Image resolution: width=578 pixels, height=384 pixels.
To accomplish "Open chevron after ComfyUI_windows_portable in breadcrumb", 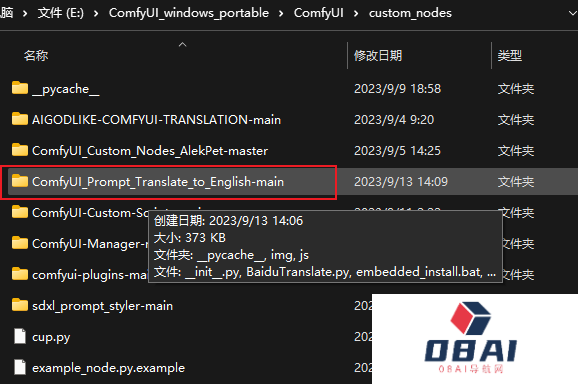I will point(281,14).
